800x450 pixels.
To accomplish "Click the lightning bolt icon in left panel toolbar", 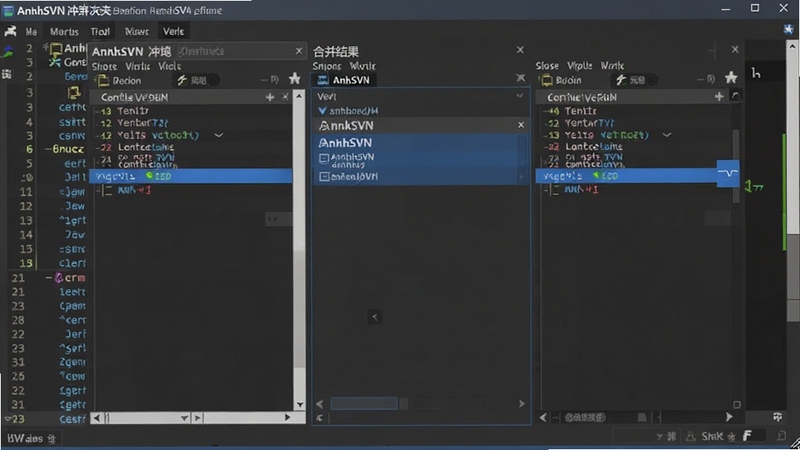I will (x=182, y=80).
